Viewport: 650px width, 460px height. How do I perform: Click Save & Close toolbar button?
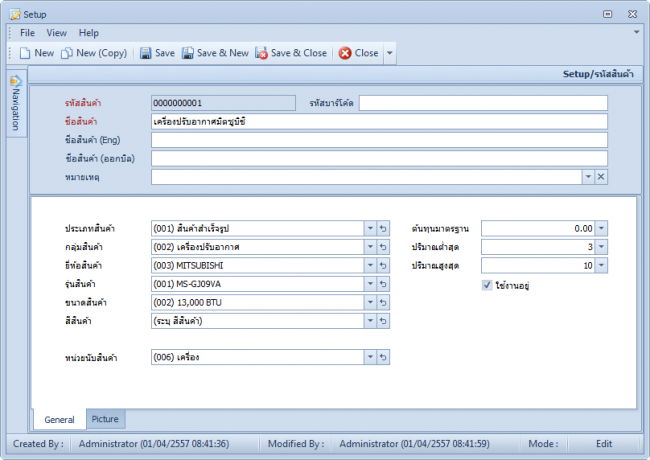[x=291, y=53]
